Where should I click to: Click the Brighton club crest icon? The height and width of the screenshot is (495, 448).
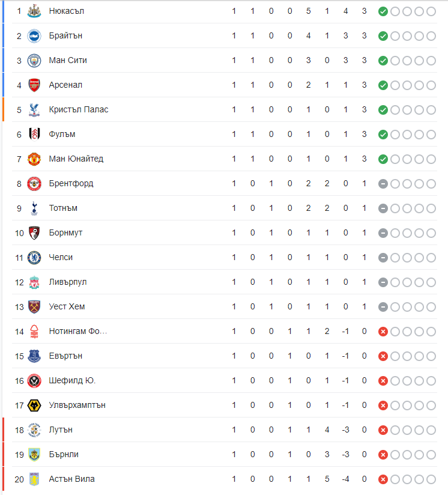pos(34,35)
